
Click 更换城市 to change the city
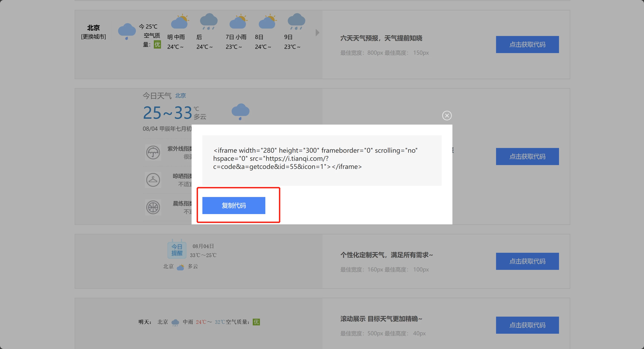pyautogui.click(x=93, y=37)
